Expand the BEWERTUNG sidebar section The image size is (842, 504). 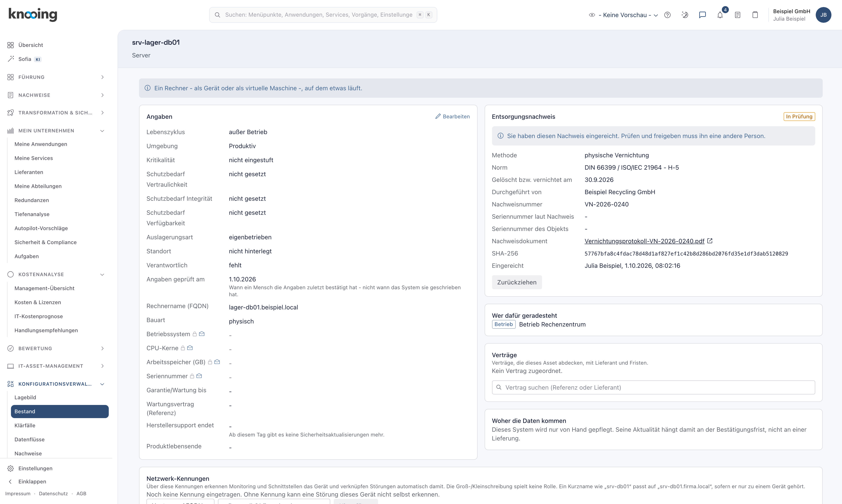pos(56,348)
